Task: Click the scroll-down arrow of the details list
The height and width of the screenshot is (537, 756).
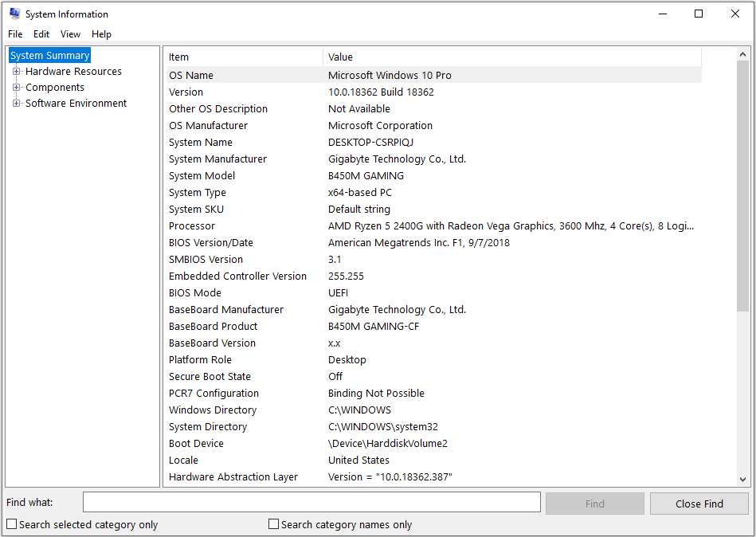Action: (x=742, y=479)
